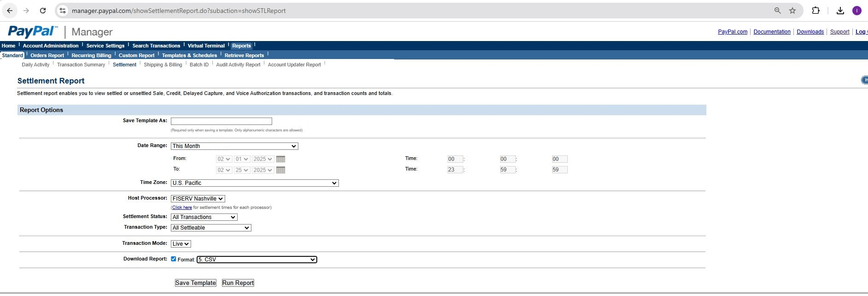
Task: Click the blue help icon at right edge
Action: [864, 80]
